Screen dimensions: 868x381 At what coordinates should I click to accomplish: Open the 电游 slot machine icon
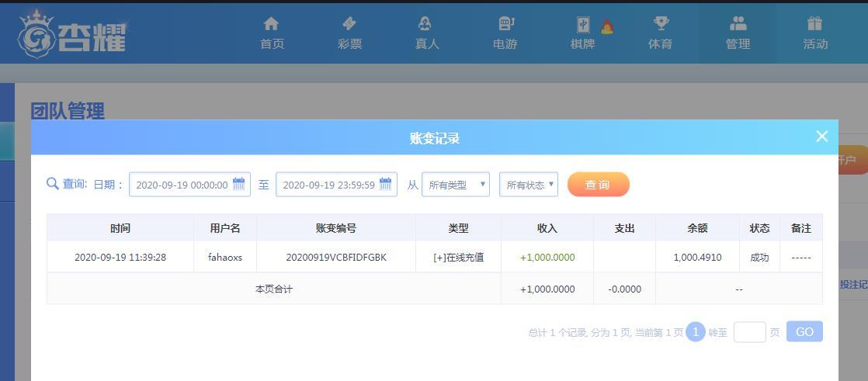pos(506,24)
